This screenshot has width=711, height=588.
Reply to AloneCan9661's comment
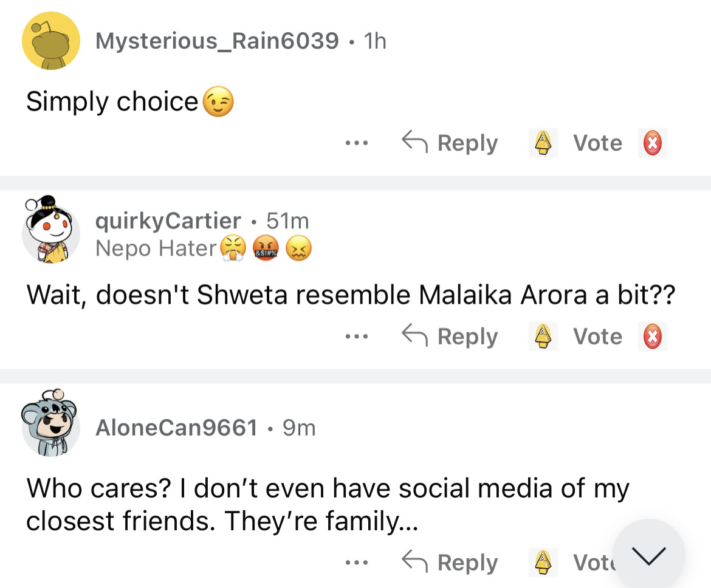tap(450, 562)
